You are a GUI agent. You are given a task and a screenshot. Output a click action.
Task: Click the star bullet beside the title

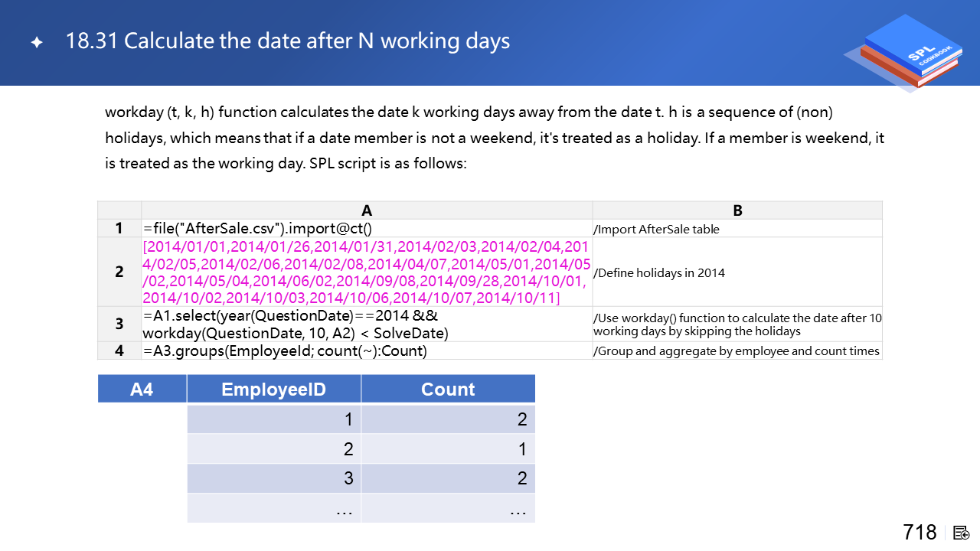click(37, 43)
